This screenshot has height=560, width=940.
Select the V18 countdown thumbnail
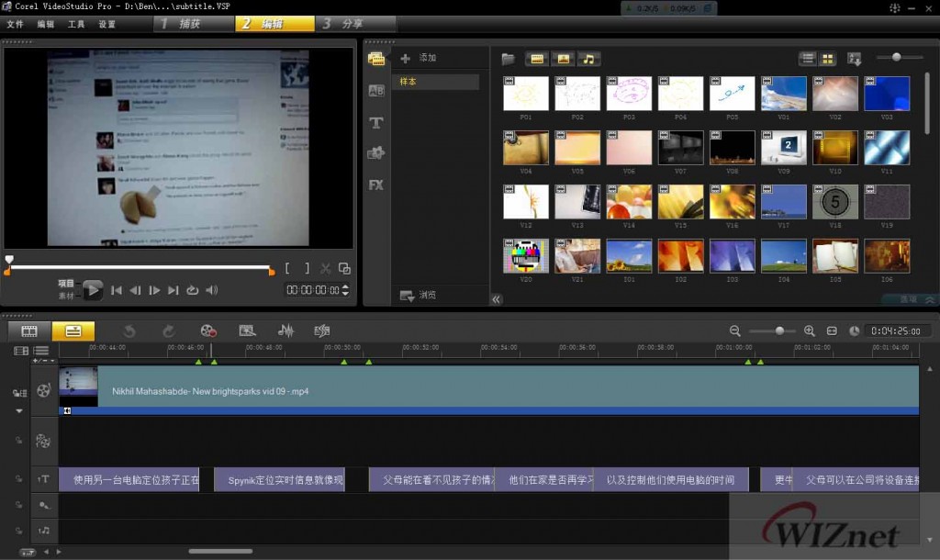coord(834,202)
